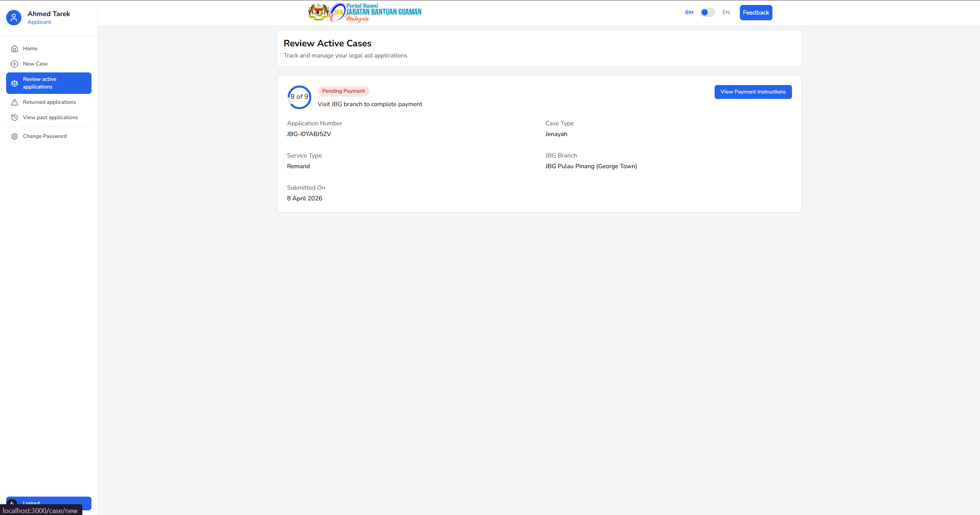Click the Home house icon
Viewport: 980px width, 515px height.
tap(15, 49)
